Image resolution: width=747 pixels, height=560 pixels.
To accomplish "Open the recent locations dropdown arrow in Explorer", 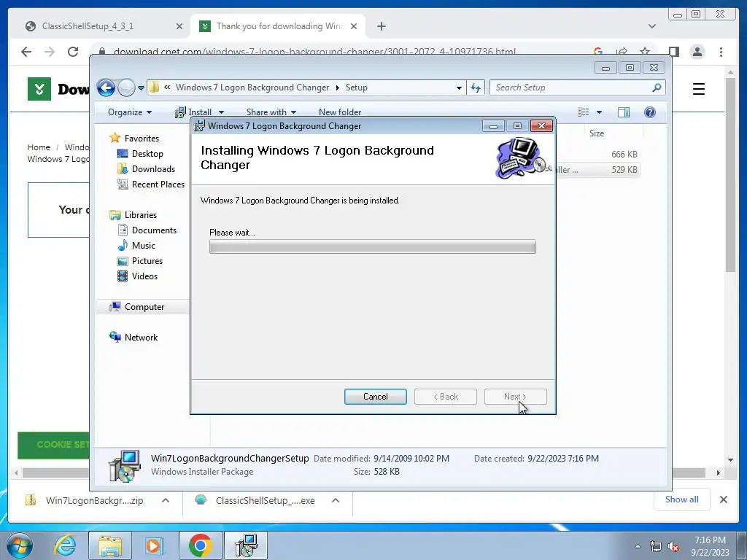I will pyautogui.click(x=141, y=88).
